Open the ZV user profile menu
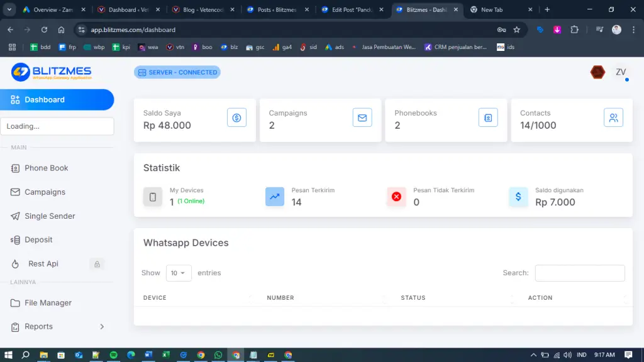Image resolution: width=644 pixels, height=362 pixels. tap(620, 72)
